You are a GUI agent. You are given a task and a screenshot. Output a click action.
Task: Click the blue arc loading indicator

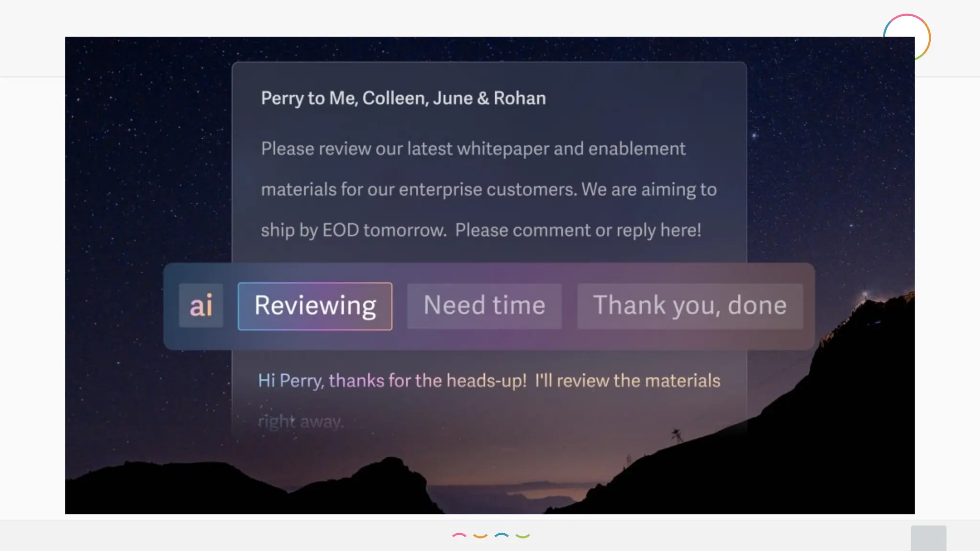501,536
